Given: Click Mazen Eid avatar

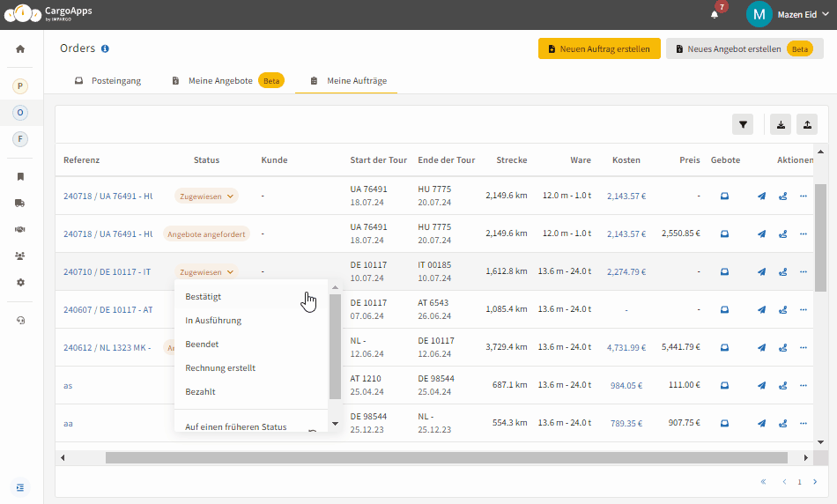Looking at the screenshot, I should tap(759, 14).
